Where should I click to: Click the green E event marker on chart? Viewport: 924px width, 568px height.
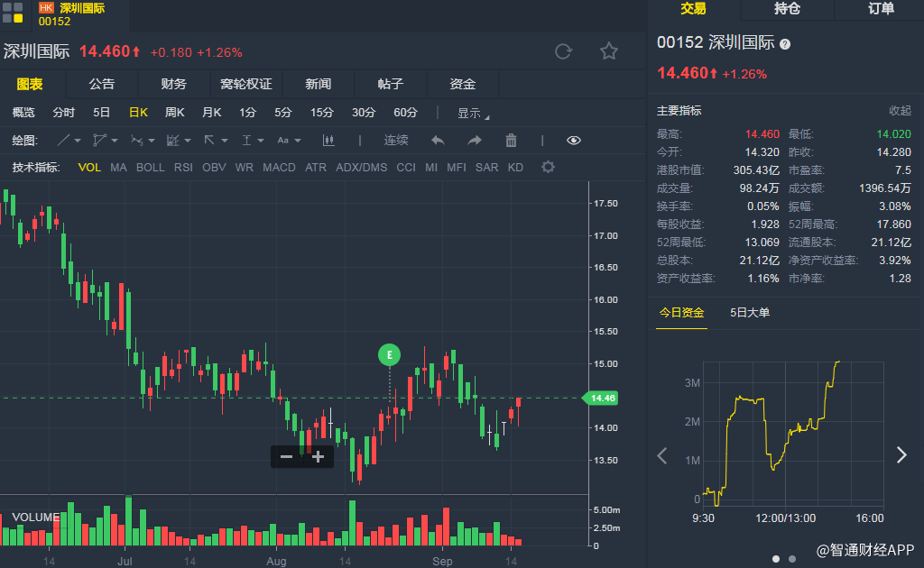(x=389, y=355)
